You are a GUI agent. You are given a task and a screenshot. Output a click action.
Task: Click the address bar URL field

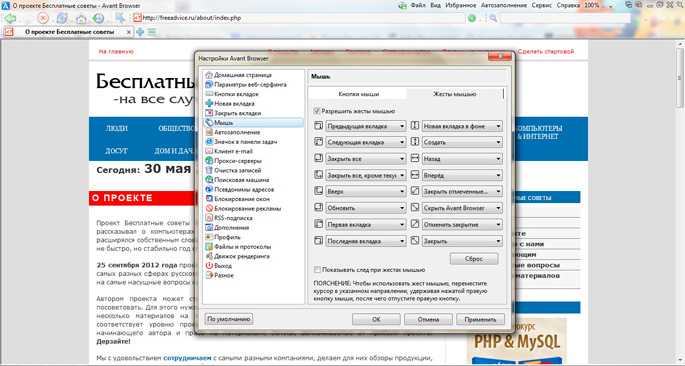coord(299,18)
